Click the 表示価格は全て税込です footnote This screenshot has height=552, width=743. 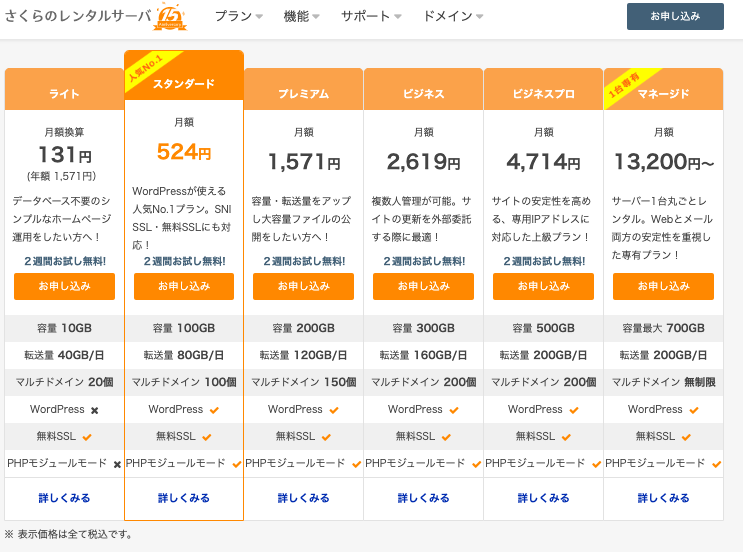pyautogui.click(x=69, y=534)
